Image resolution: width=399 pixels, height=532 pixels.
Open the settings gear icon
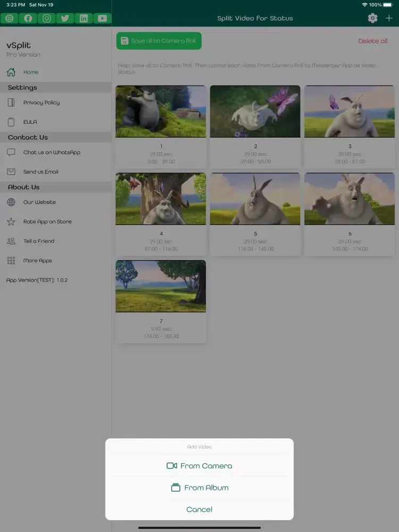372,18
